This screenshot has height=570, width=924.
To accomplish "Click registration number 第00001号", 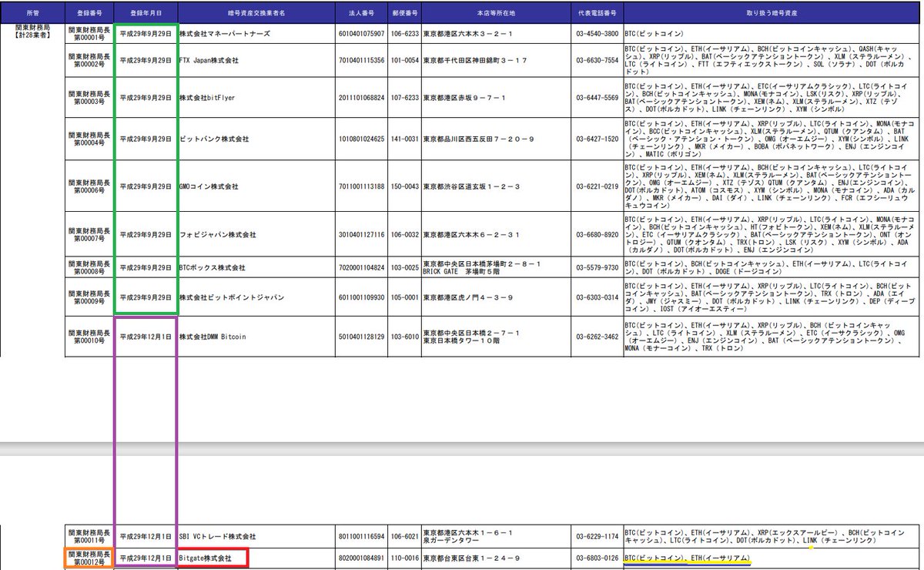I will tap(89, 39).
